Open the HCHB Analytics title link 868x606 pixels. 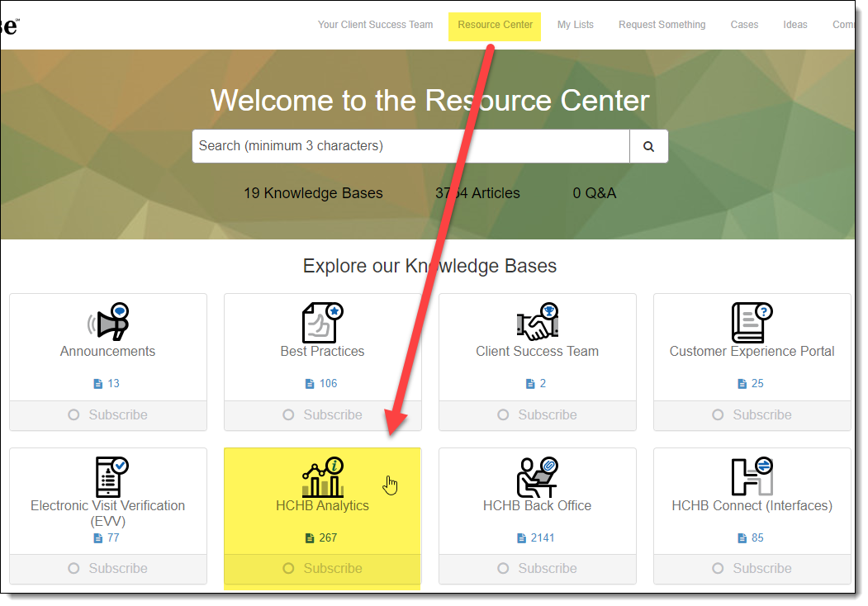point(323,506)
